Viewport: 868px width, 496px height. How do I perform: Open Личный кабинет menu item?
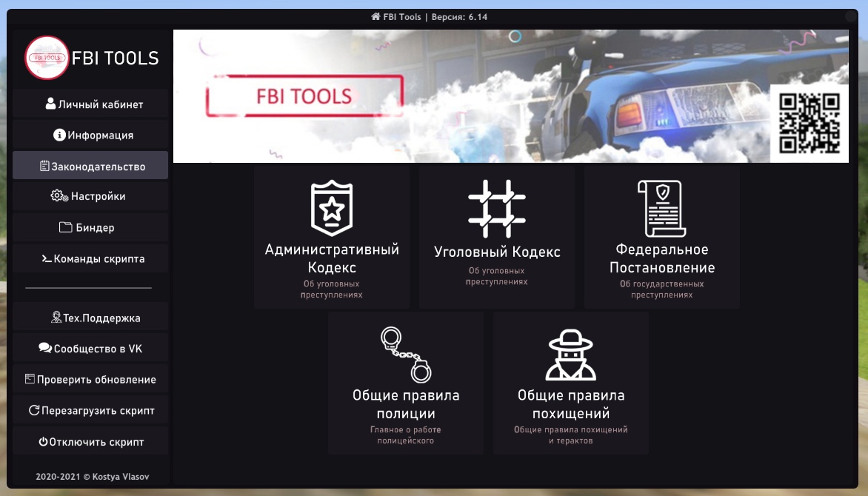pos(90,104)
